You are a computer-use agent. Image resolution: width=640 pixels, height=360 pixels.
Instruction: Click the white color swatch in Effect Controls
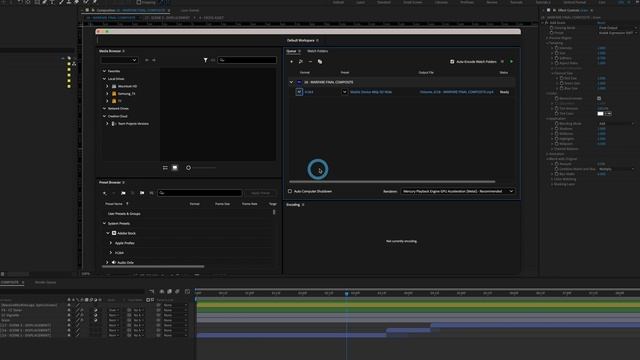pyautogui.click(x=600, y=113)
